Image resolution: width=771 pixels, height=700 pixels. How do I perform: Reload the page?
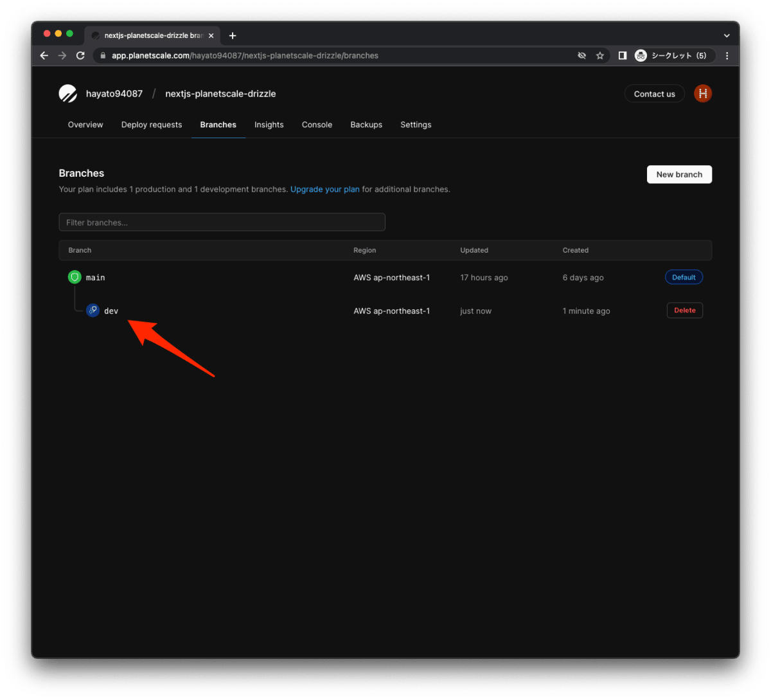coord(80,55)
